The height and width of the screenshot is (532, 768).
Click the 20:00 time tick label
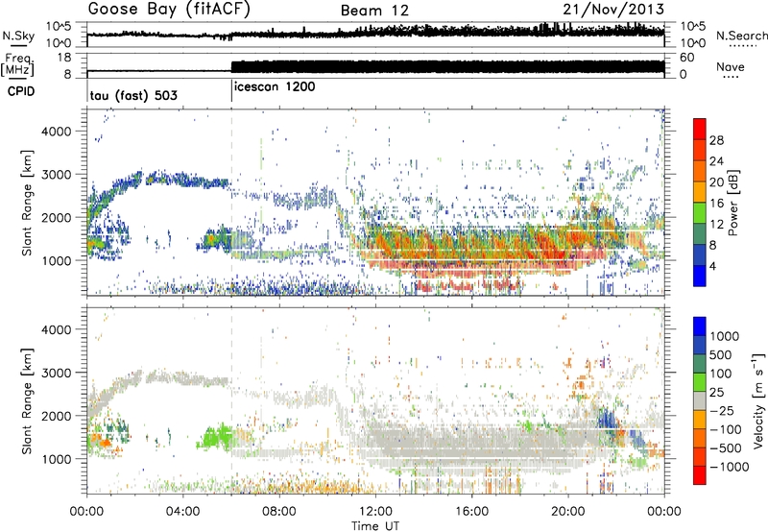(x=567, y=512)
